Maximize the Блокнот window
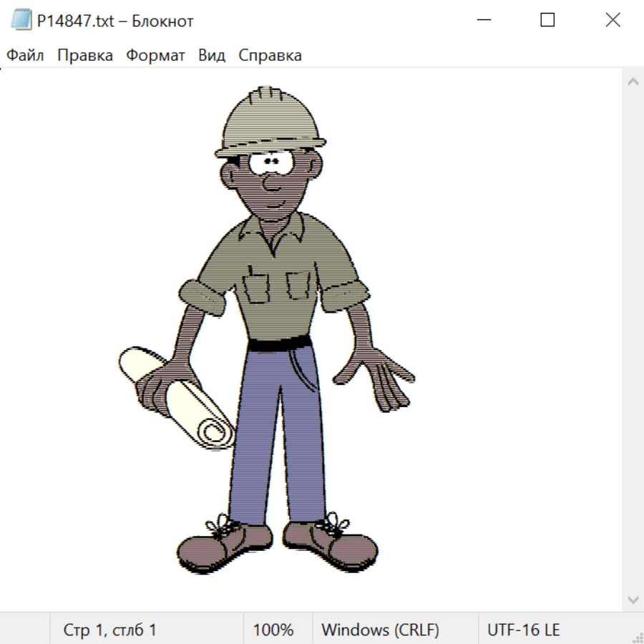Screen dimensions: 644x644 click(547, 20)
